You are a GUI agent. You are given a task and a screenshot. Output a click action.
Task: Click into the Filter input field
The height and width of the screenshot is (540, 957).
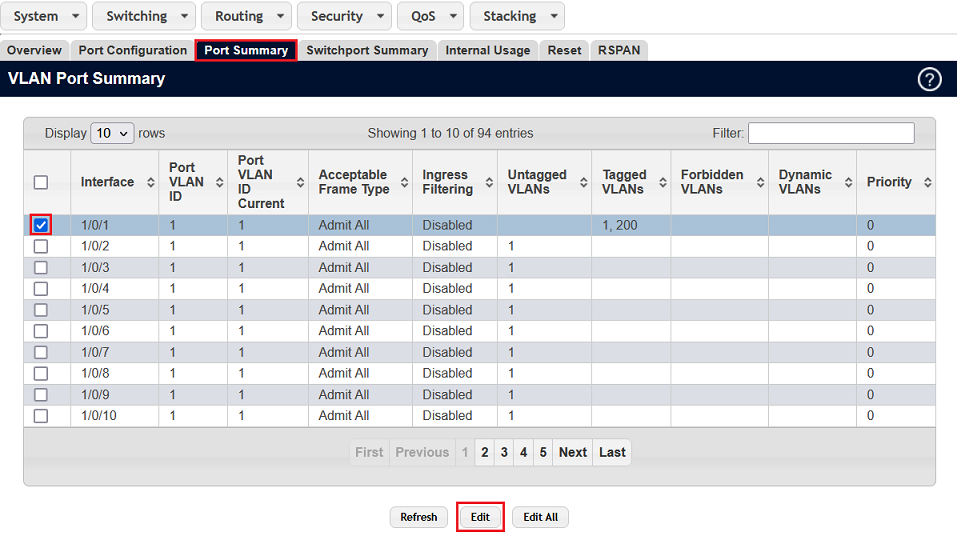tap(831, 133)
